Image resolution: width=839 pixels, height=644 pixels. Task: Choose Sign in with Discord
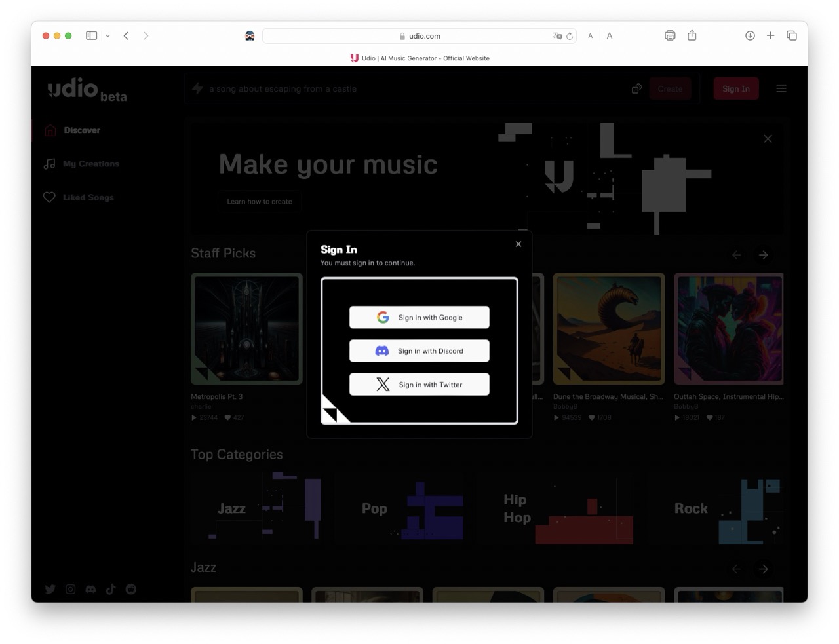click(419, 351)
